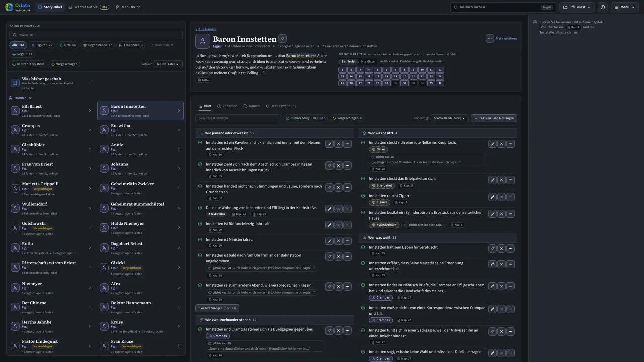The width and height of the screenshot is (644, 362).
Task: Click 'Fakt von Hand hinzufügen' button
Action: coord(494,118)
